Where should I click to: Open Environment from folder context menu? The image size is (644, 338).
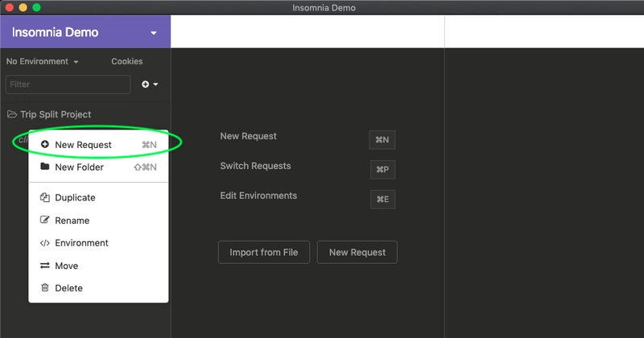click(x=98, y=243)
